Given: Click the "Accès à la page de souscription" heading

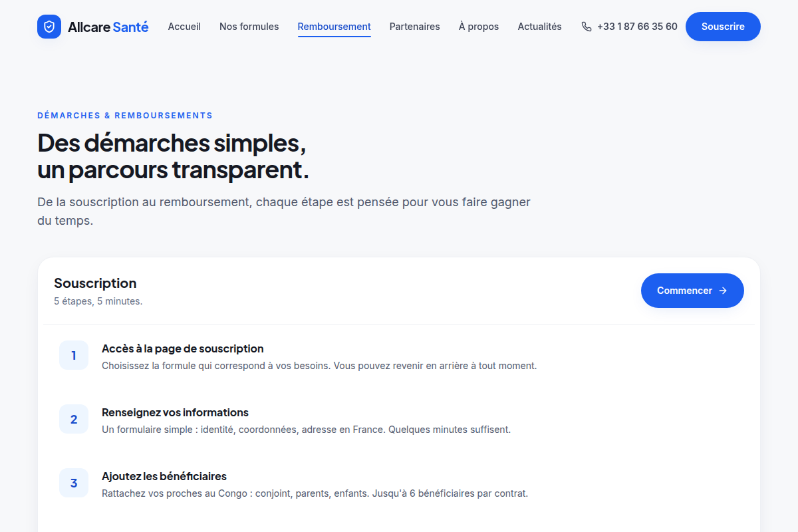Looking at the screenshot, I should [183, 348].
